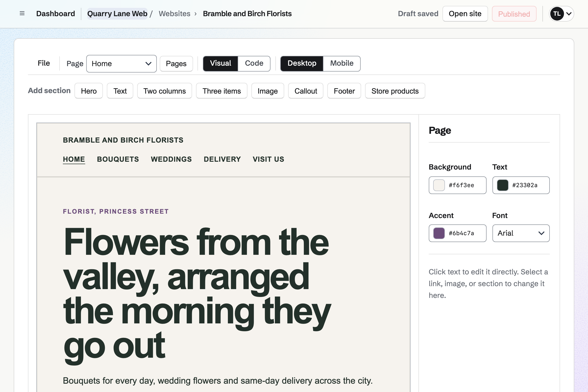Add a Footer section

344,91
